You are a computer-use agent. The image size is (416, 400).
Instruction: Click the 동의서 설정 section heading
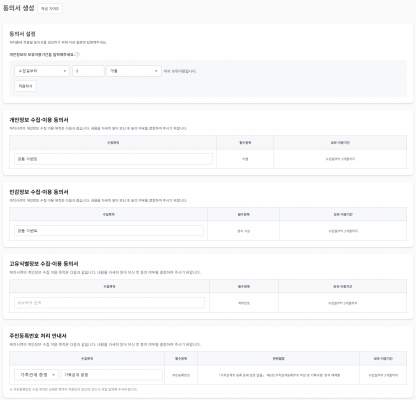click(22, 34)
